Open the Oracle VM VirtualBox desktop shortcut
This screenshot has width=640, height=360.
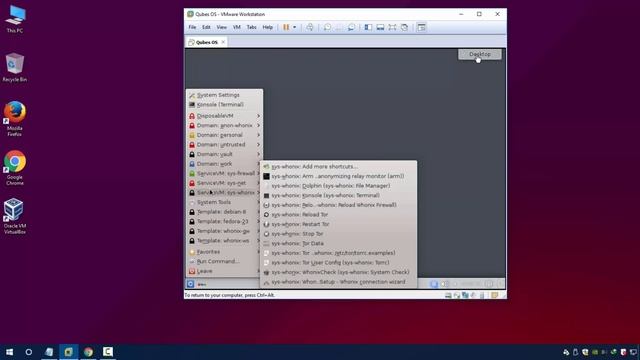15,216
